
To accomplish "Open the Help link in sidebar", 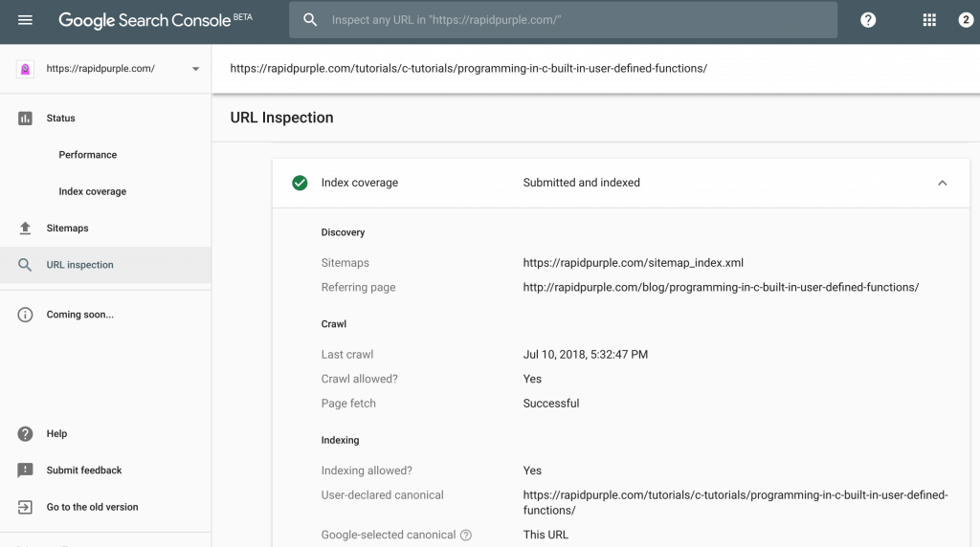I will [56, 433].
